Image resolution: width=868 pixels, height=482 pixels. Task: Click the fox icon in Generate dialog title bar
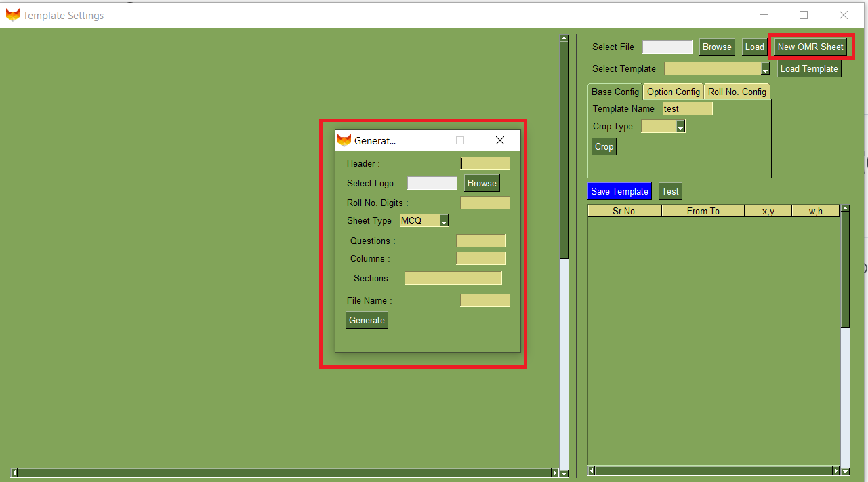(x=344, y=140)
